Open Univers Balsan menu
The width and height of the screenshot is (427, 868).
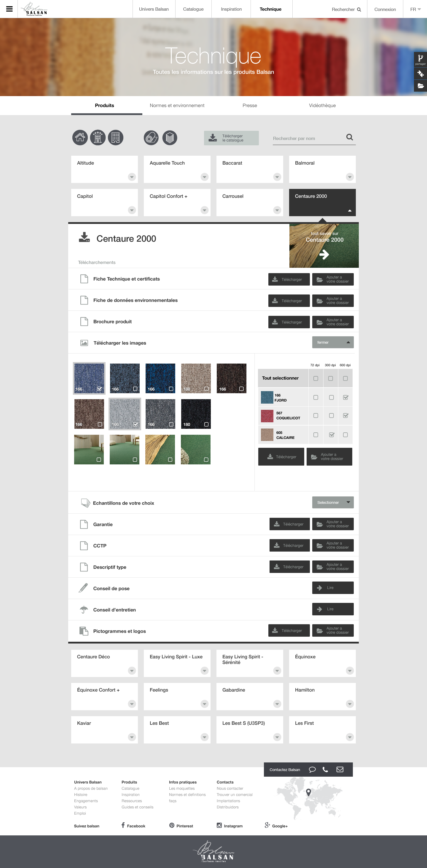click(x=154, y=9)
